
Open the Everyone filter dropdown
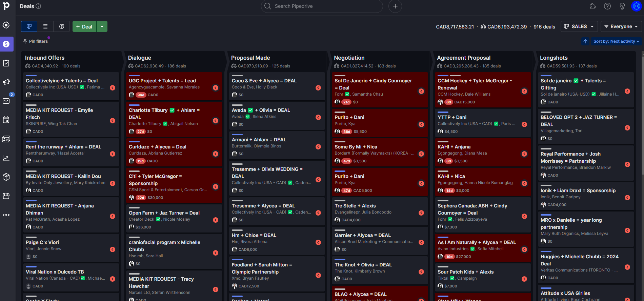pos(621,26)
